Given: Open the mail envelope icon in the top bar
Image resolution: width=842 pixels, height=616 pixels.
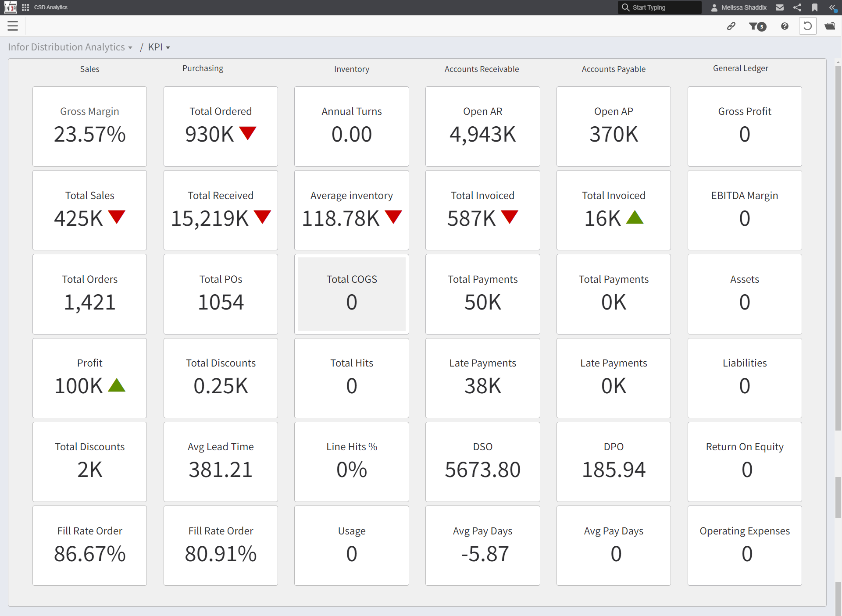Looking at the screenshot, I should (x=780, y=7).
